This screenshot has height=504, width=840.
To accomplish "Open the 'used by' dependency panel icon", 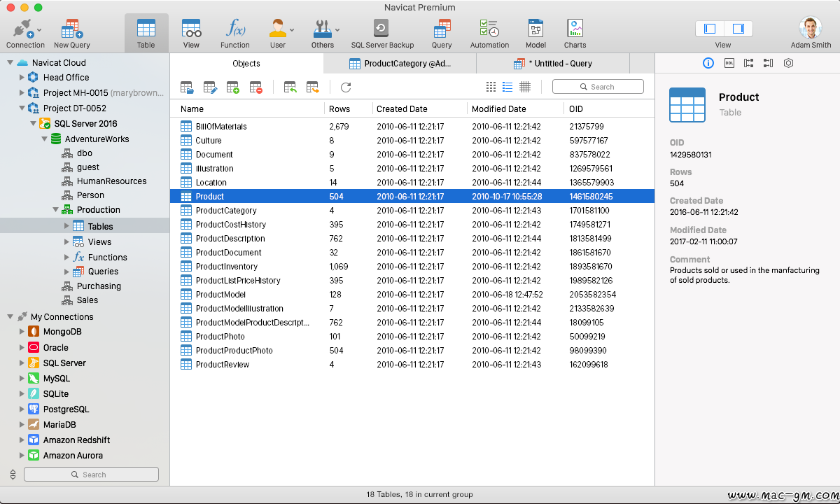I will coord(768,63).
